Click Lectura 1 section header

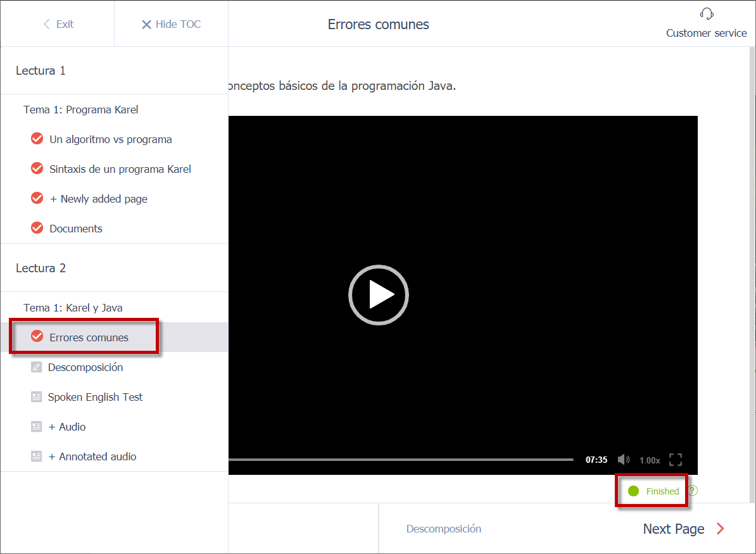[41, 70]
